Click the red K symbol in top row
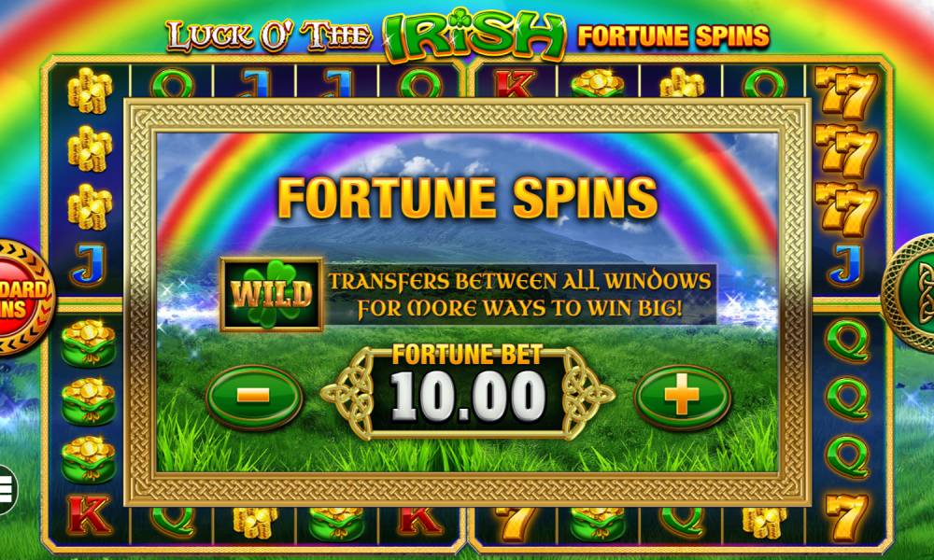Viewport: 934px width, 560px height. pos(515,83)
